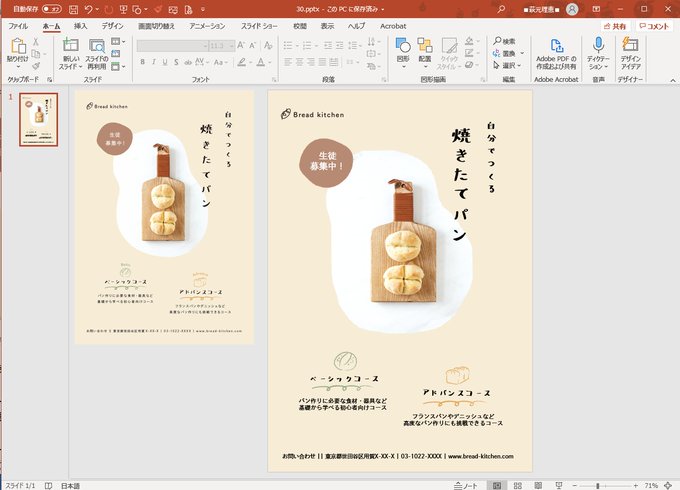
Task: Click the Format Painter brush icon
Action: coord(36,66)
